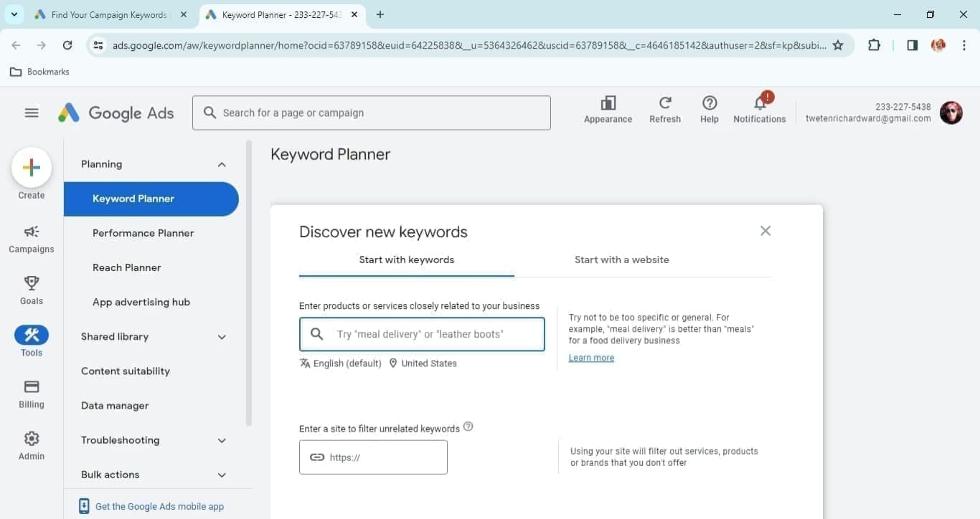
Task: Open a new browser tab
Action: pyautogui.click(x=380, y=14)
